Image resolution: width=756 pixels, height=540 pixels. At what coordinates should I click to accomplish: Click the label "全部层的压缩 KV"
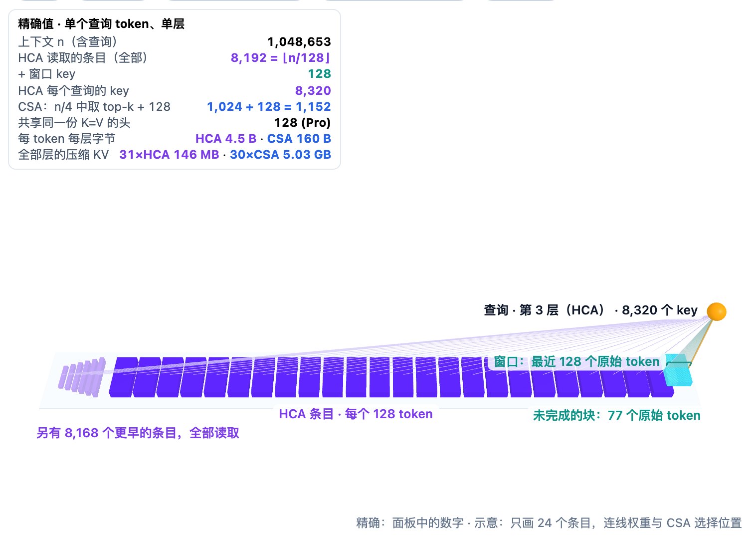click(63, 155)
